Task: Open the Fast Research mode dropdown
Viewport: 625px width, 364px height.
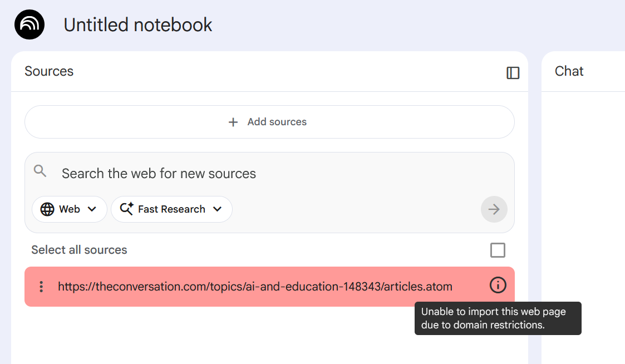Action: point(171,209)
